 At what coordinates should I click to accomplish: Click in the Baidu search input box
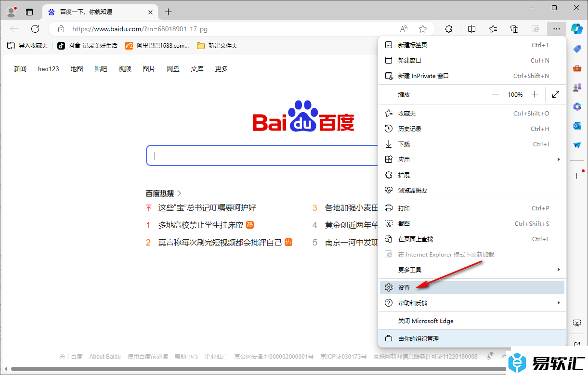click(260, 155)
